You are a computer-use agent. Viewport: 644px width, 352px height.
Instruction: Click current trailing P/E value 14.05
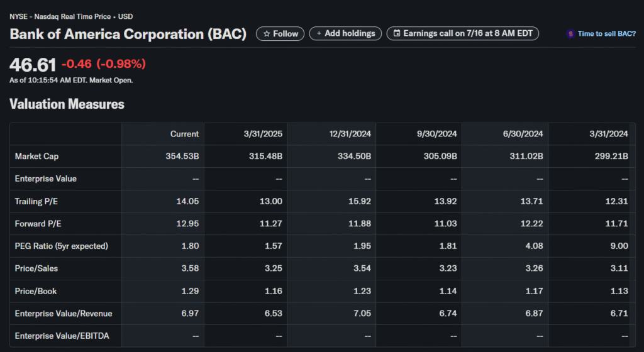(x=187, y=201)
